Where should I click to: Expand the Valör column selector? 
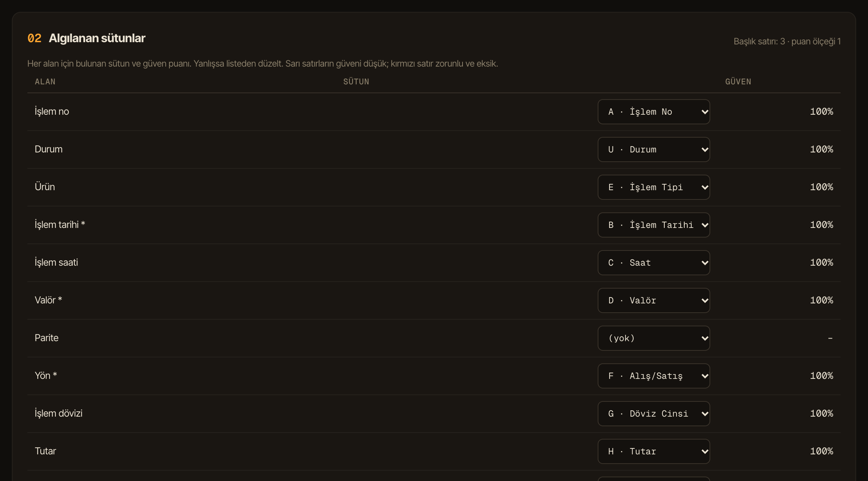pos(654,300)
